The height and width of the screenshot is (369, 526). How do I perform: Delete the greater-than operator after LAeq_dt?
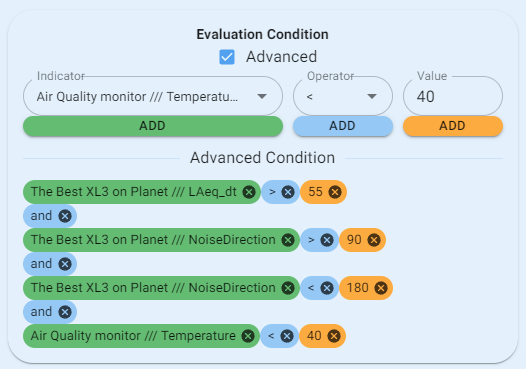[288, 192]
